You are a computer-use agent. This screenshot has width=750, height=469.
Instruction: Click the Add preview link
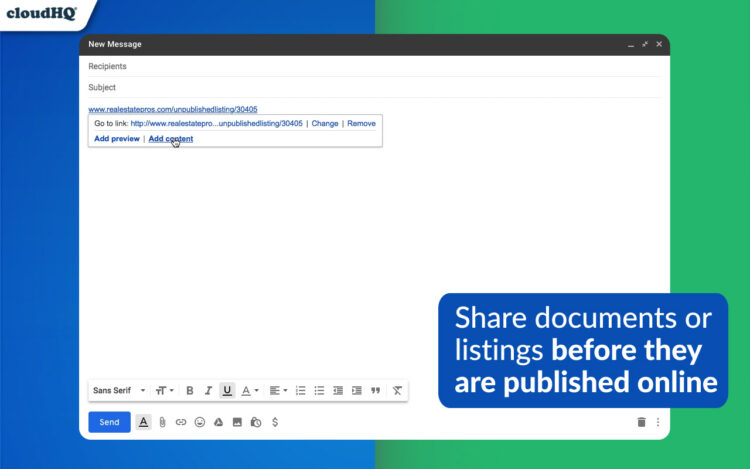coord(117,139)
